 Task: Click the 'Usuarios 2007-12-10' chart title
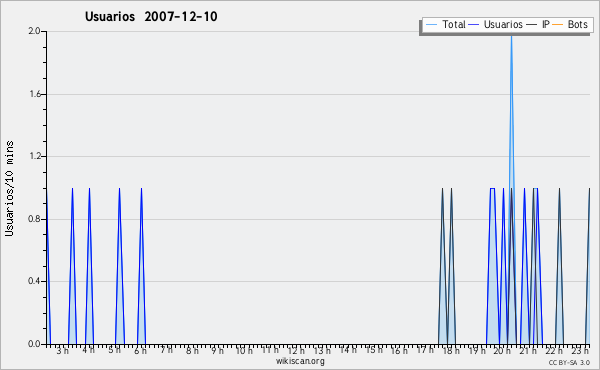pos(151,17)
